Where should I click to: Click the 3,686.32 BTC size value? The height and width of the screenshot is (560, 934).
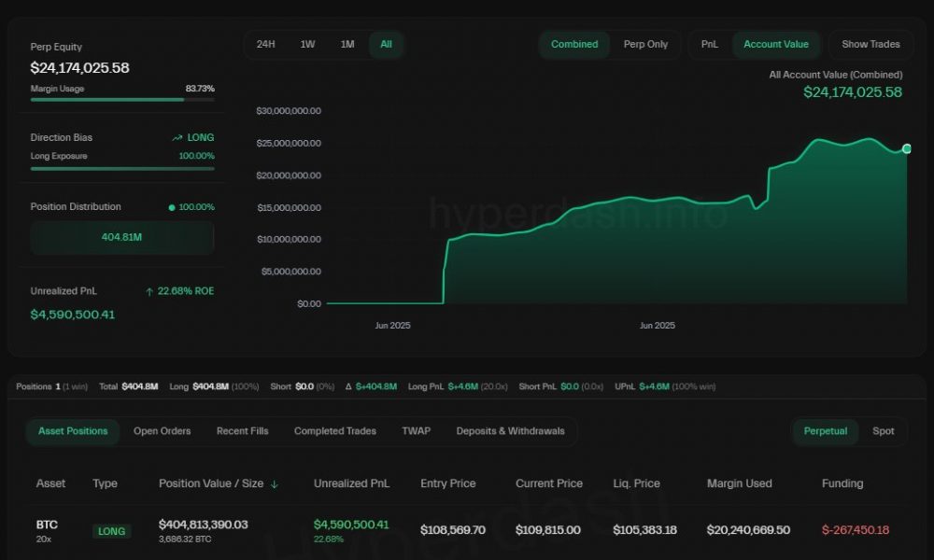[185, 539]
